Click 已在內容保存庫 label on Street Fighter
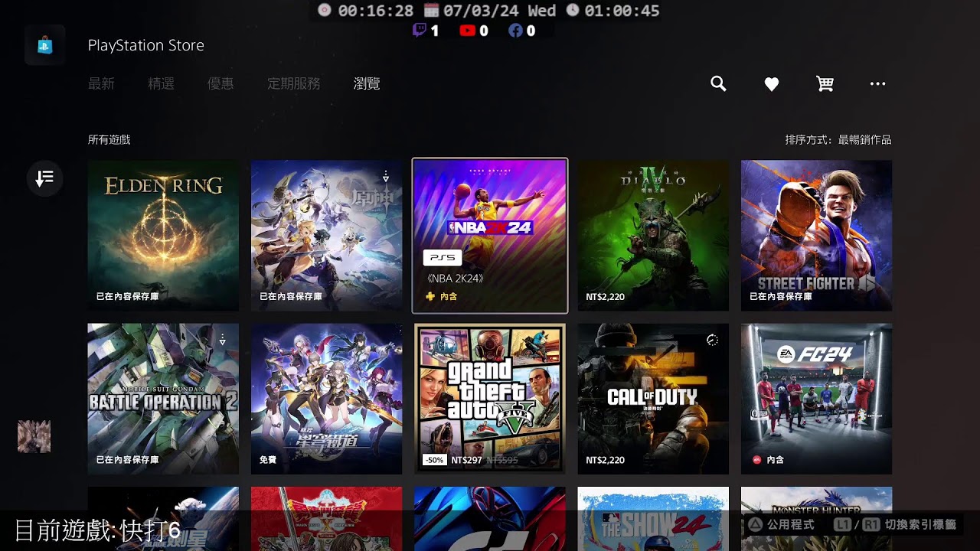 tap(780, 297)
